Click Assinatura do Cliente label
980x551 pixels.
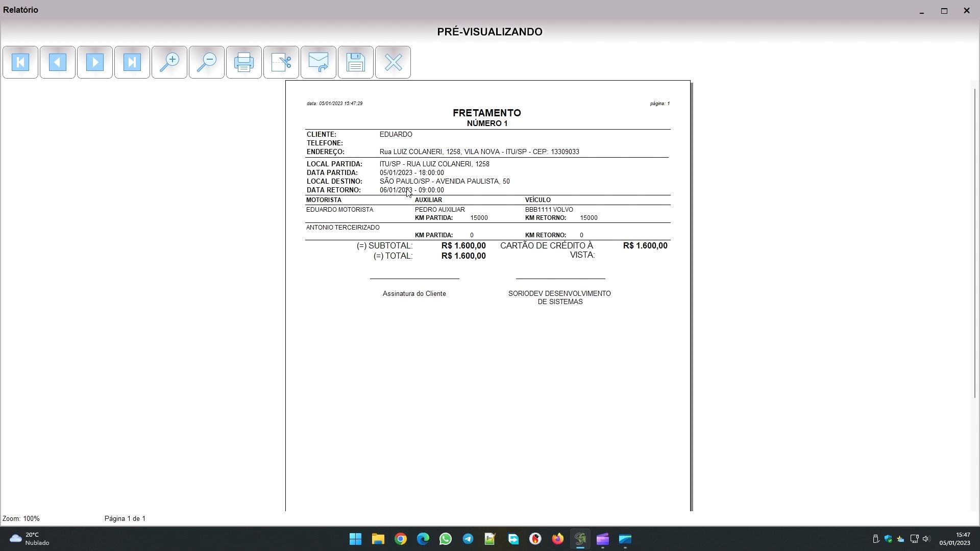coord(414,294)
